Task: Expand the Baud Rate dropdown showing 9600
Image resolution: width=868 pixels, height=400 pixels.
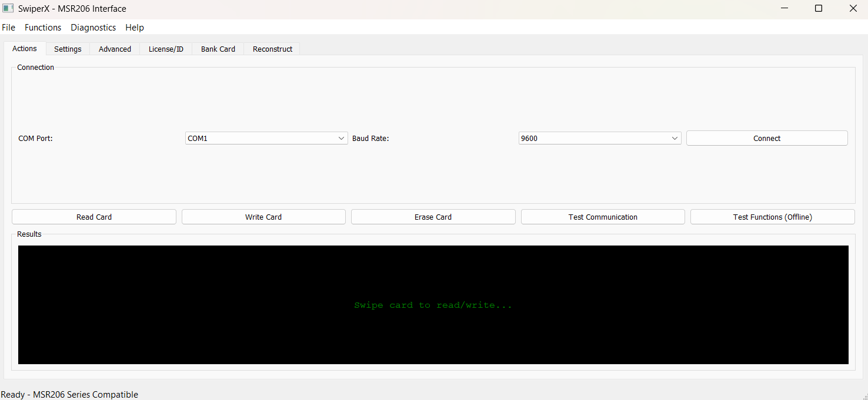Action: (599, 139)
